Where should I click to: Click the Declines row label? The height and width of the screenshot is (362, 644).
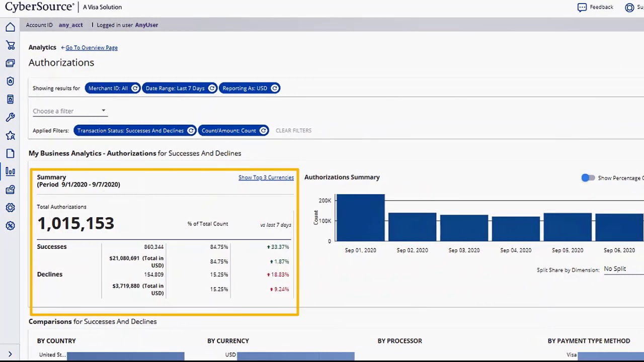click(49, 275)
